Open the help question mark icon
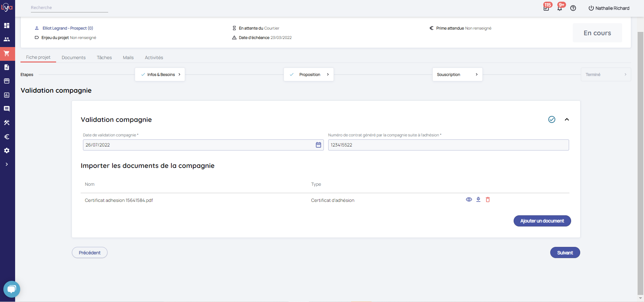Image resolution: width=644 pixels, height=302 pixels. (573, 8)
